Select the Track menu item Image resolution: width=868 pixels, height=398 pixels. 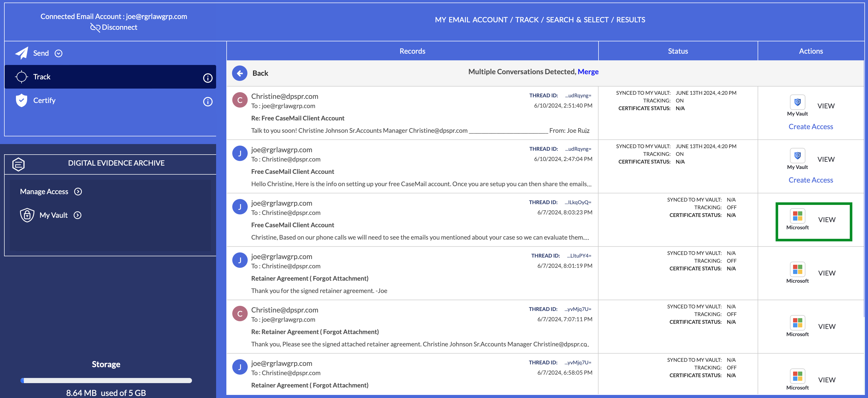coord(110,77)
